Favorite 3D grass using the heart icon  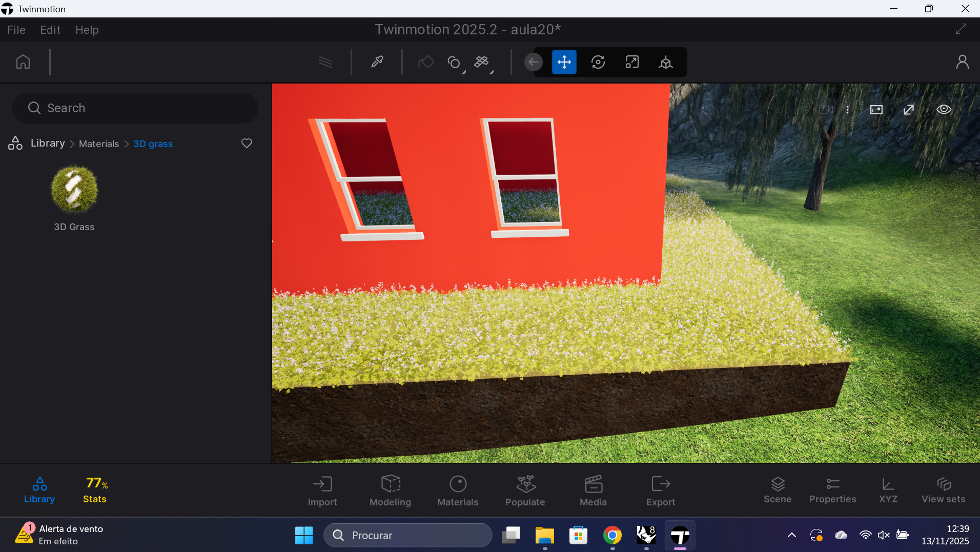[247, 143]
